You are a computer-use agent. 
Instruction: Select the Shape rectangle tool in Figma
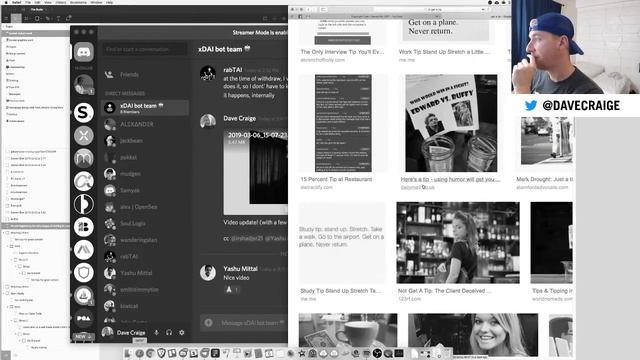[x=38, y=18]
